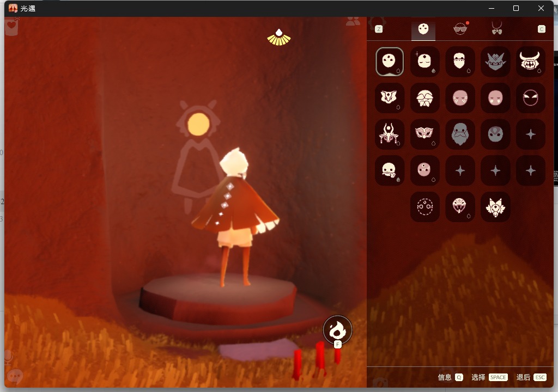
Task: Pick the fox-shaped spiky mask
Action: pos(495,207)
